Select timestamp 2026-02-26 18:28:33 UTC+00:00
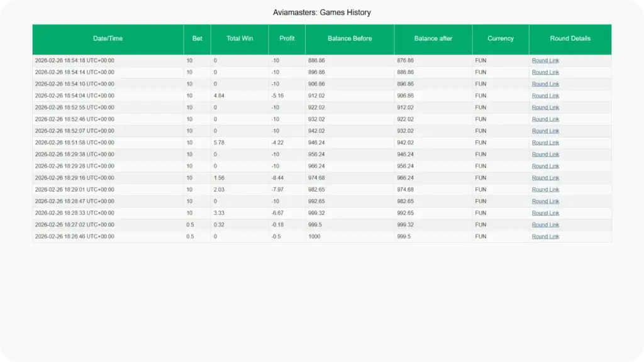The width and height of the screenshot is (644, 362). pos(74,213)
